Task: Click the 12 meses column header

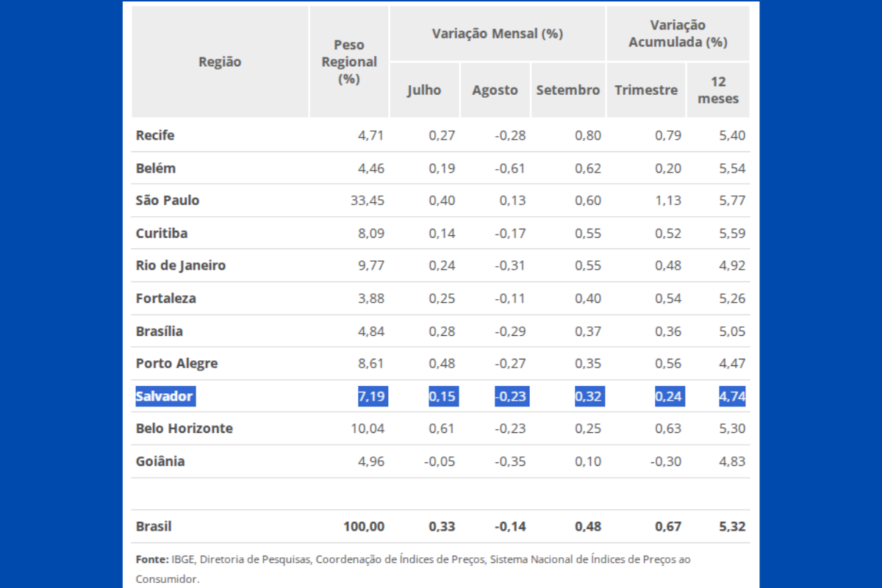Action: click(718, 90)
